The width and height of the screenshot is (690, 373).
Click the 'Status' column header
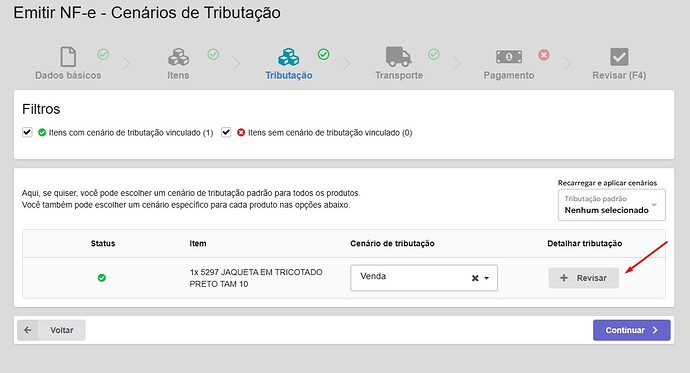[x=103, y=243]
